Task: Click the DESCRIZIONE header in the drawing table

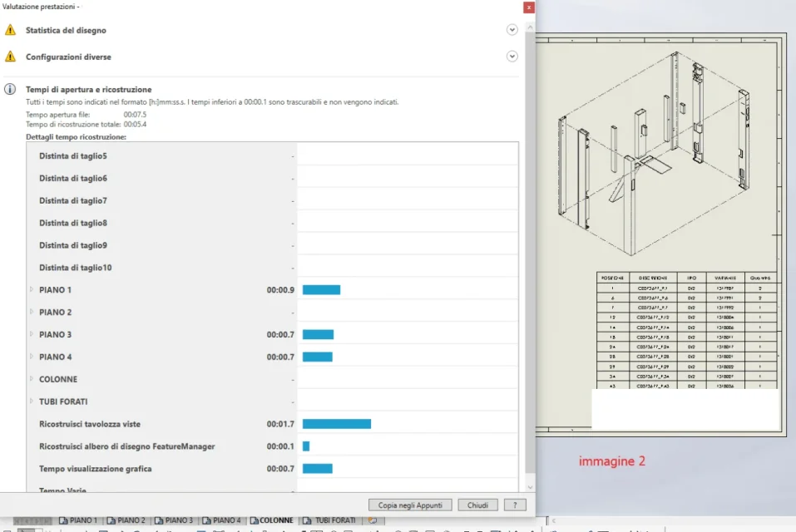Action: pos(653,278)
